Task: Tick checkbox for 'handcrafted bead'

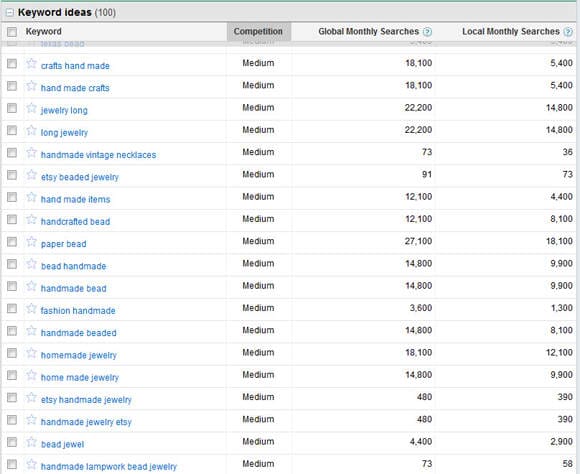Action: click(x=12, y=219)
